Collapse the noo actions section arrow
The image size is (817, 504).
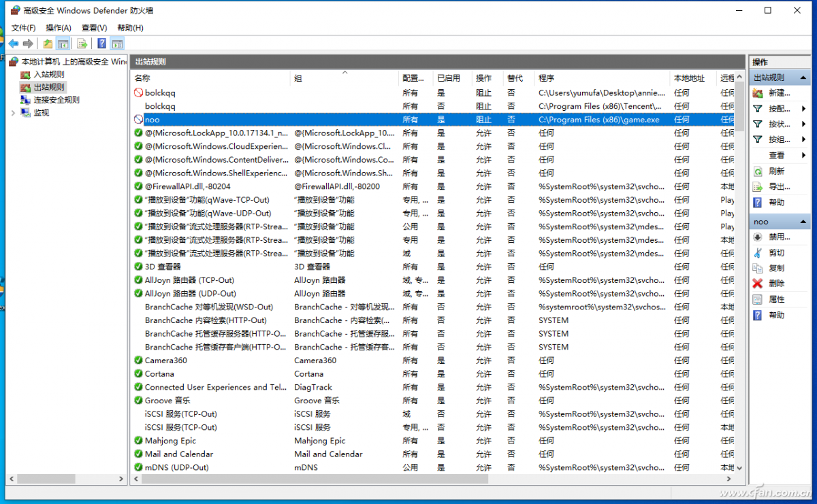click(804, 222)
